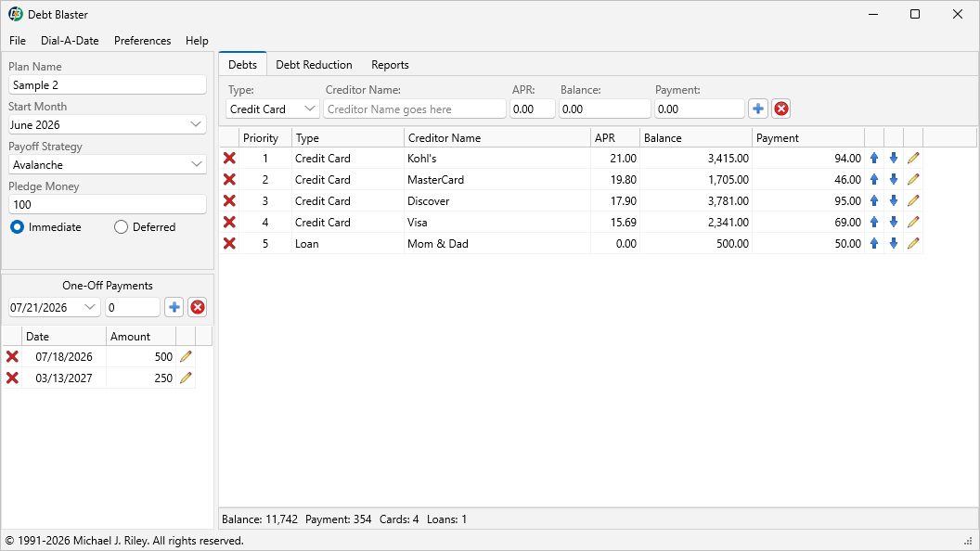
Task: Select the Debts tab
Action: (242, 65)
